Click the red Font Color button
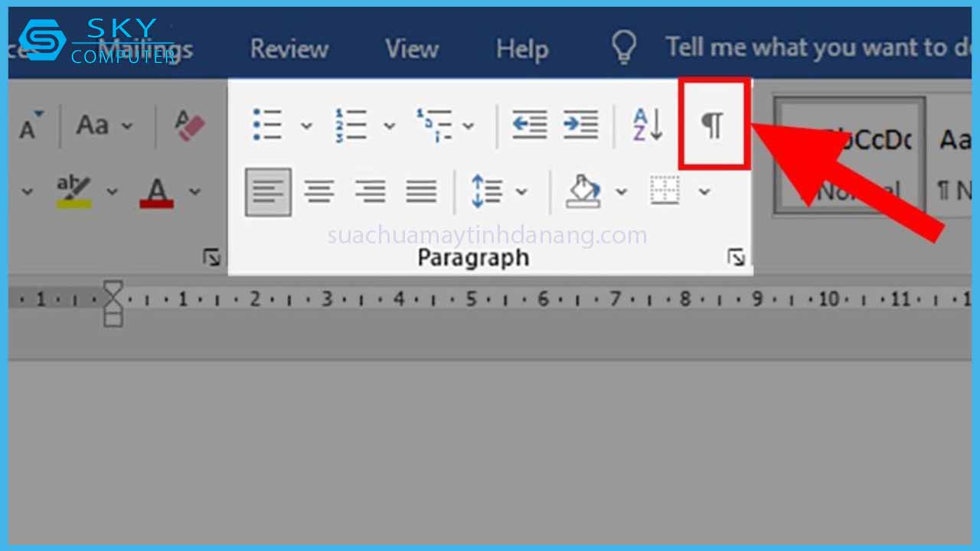Screen dimensions: 980x551 pyautogui.click(x=157, y=191)
